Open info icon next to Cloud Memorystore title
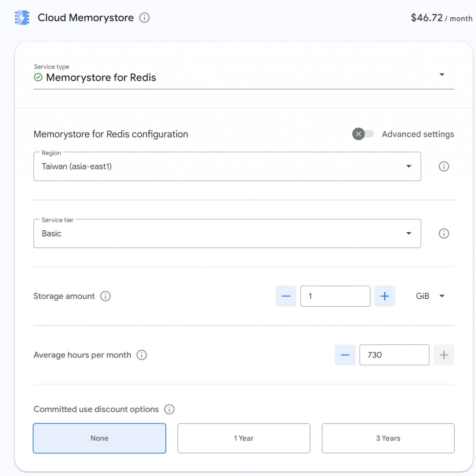 coord(145,18)
